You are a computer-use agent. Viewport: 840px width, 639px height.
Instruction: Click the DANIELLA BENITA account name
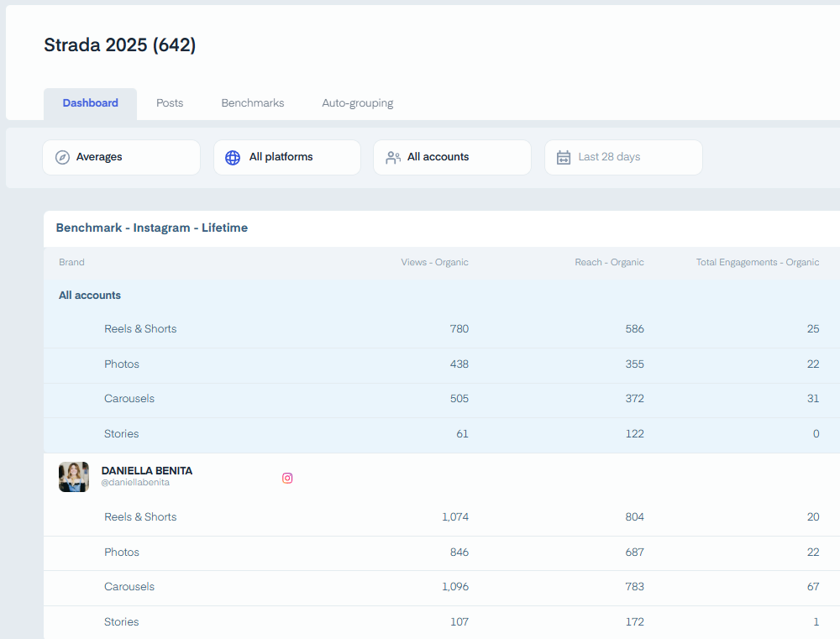click(147, 471)
